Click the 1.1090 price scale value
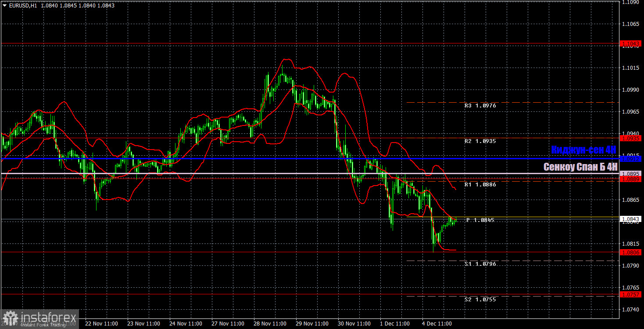 [x=630, y=2]
